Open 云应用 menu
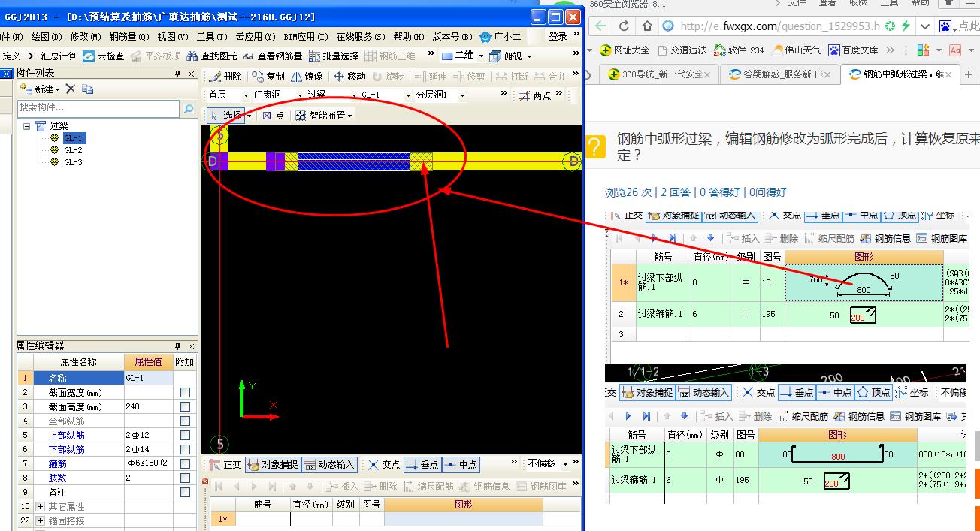This screenshot has width=980, height=531. 254,36
